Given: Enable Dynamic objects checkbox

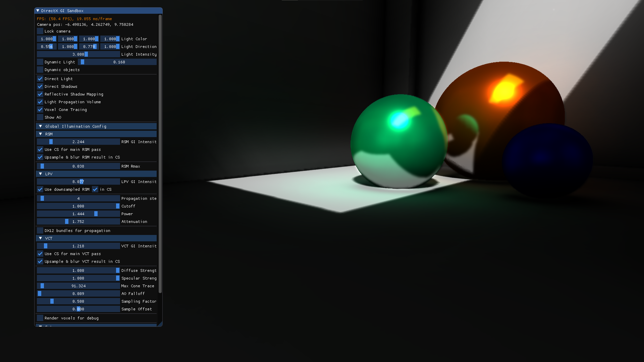Looking at the screenshot, I should 40,70.
